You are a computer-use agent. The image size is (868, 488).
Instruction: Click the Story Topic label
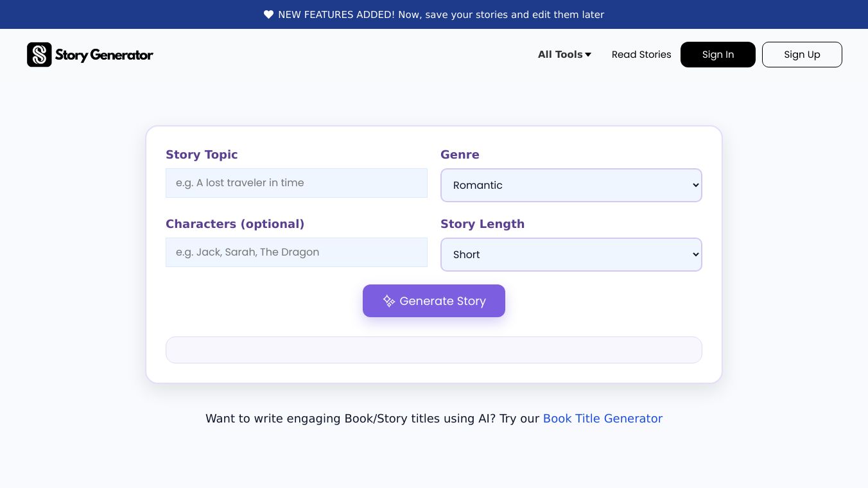(x=202, y=155)
